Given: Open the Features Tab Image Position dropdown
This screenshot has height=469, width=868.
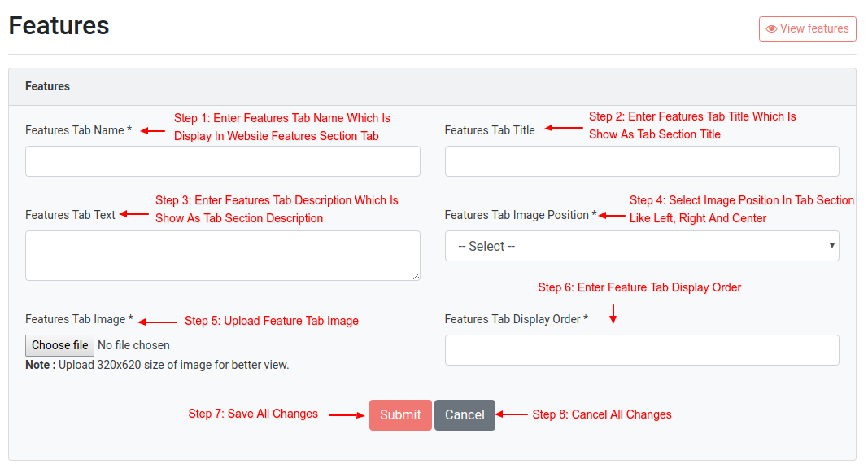Looking at the screenshot, I should pyautogui.click(x=642, y=246).
